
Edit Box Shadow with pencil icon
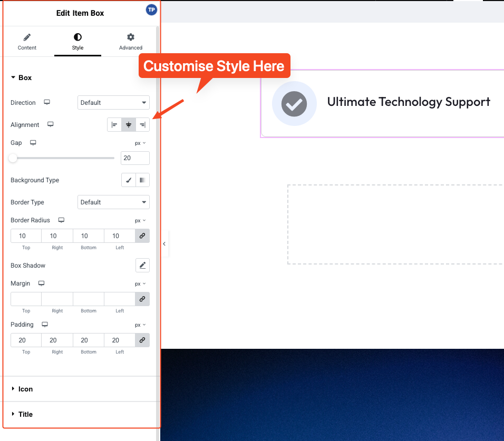tap(142, 266)
